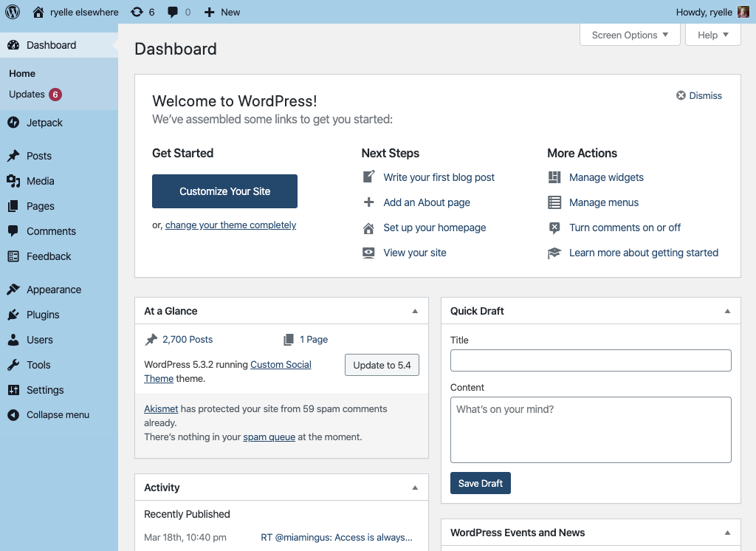
Task: Click the Dismiss X circle icon
Action: [681, 95]
